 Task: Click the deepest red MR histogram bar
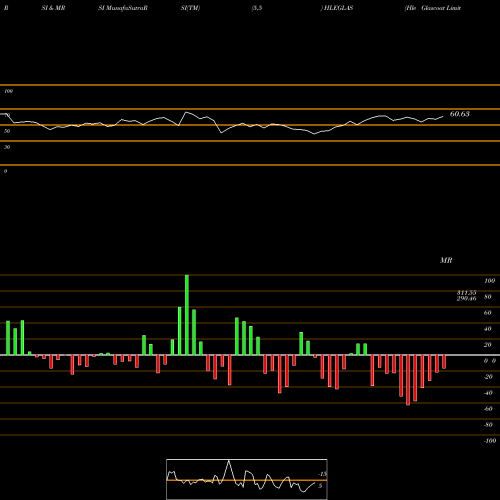click(408, 380)
